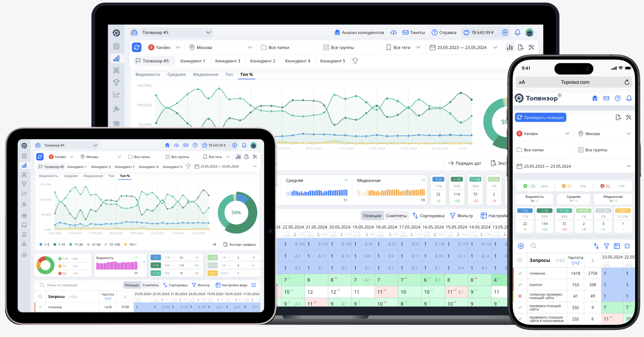Viewport: 644px width, 337px height.
Task: Toggle the 1-3 legend series on tablet chart
Action: 45,244
